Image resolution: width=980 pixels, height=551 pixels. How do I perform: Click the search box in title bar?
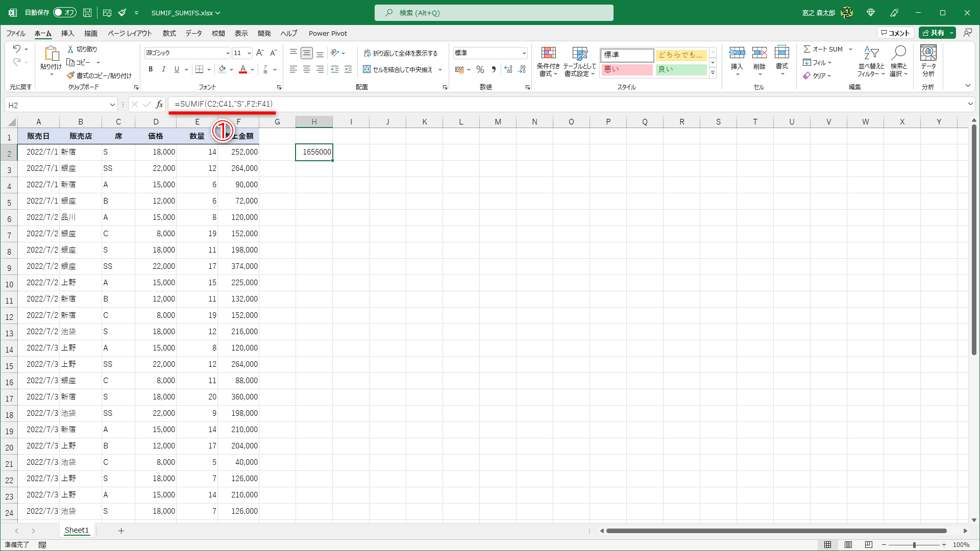[494, 13]
